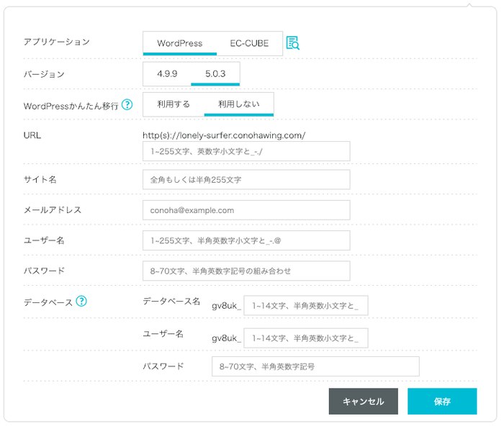
Task: Click help icon beside WordPressかんたん移行
Action: click(x=127, y=104)
